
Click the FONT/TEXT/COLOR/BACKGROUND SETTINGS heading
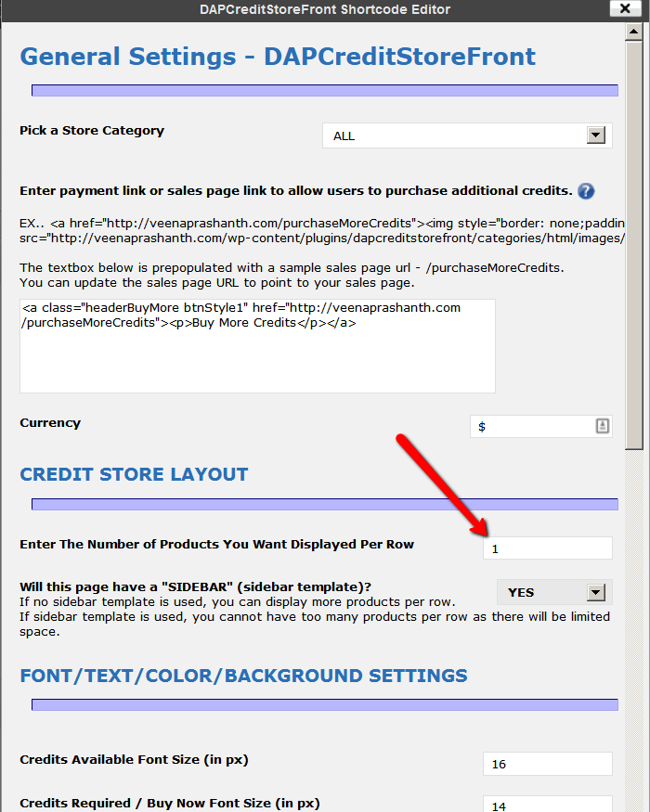243,675
